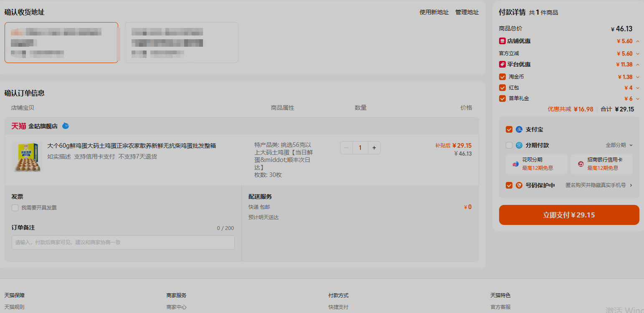Image resolution: width=644 pixels, height=313 pixels.
Task: Uncheck the 红包 checkbox
Action: pyautogui.click(x=502, y=88)
